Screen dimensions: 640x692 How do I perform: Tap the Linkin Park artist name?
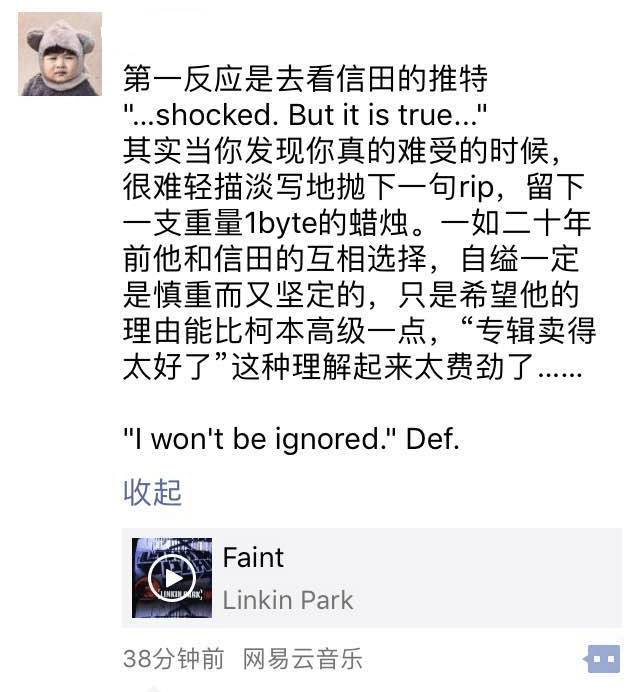pos(288,600)
